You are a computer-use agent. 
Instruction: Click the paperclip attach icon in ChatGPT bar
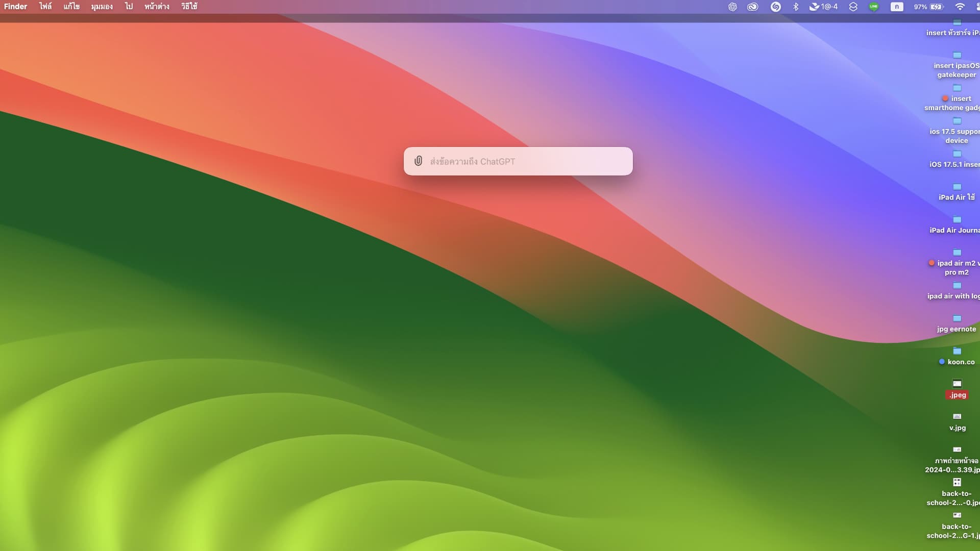click(x=418, y=161)
